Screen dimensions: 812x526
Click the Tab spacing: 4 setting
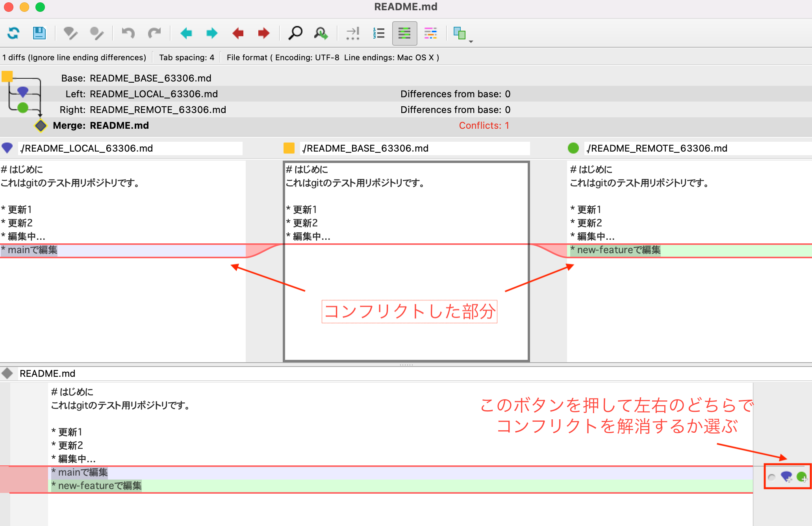point(186,57)
